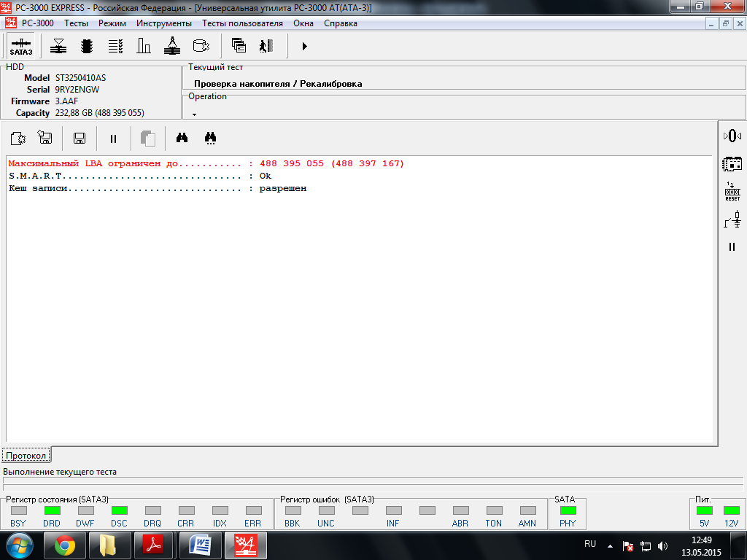Viewport: 747px width, 560px height.
Task: Click the controller board icon in right sidebar
Action: click(x=732, y=164)
